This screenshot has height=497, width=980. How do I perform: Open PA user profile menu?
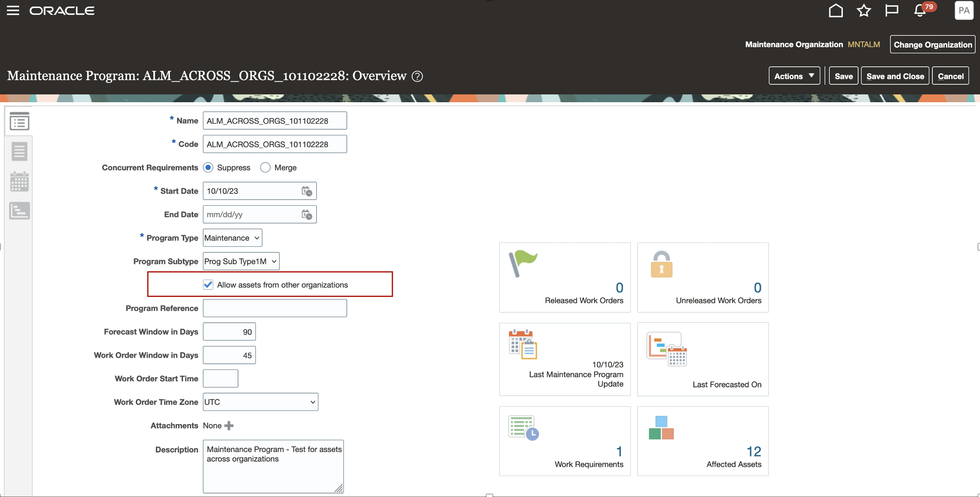[964, 10]
